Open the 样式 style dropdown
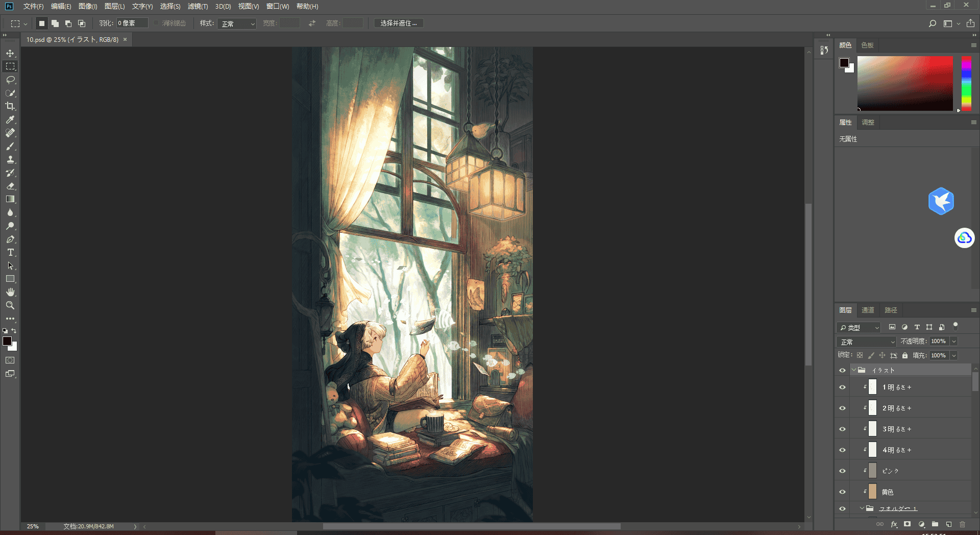Image resolution: width=980 pixels, height=535 pixels. (237, 23)
